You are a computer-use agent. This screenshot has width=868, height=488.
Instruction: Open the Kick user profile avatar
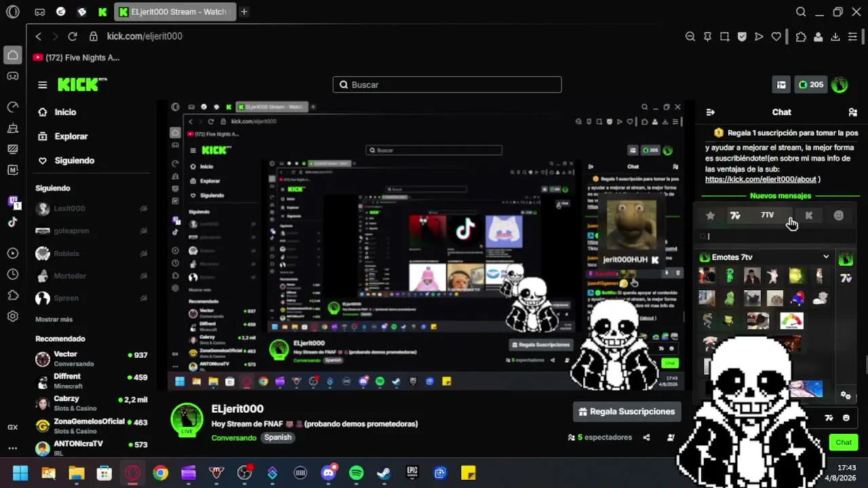tap(840, 85)
